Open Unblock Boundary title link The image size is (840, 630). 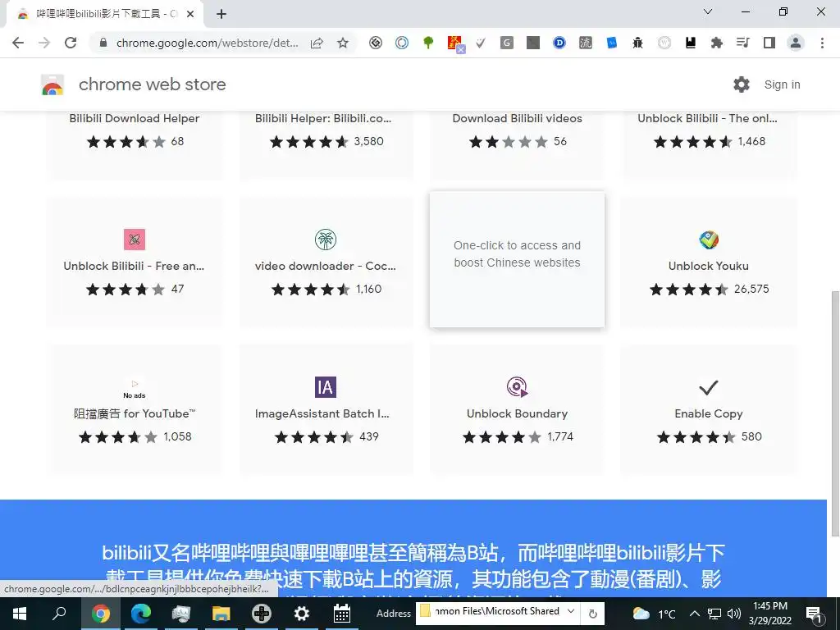517,413
